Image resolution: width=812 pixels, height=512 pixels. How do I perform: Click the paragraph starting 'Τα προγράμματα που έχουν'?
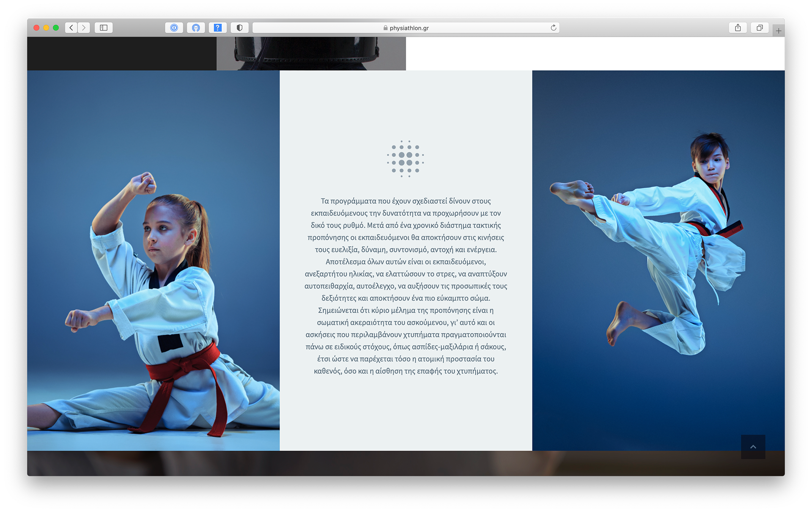[406, 286]
